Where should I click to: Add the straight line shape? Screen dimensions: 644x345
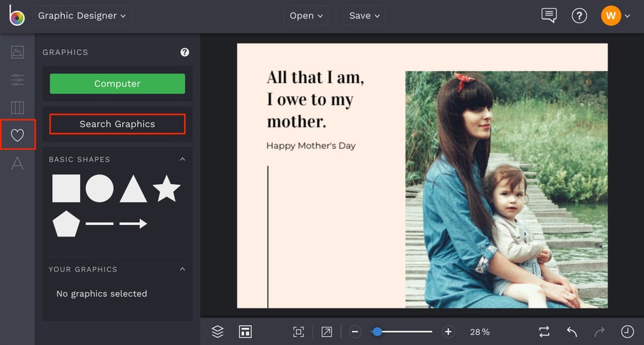click(100, 224)
